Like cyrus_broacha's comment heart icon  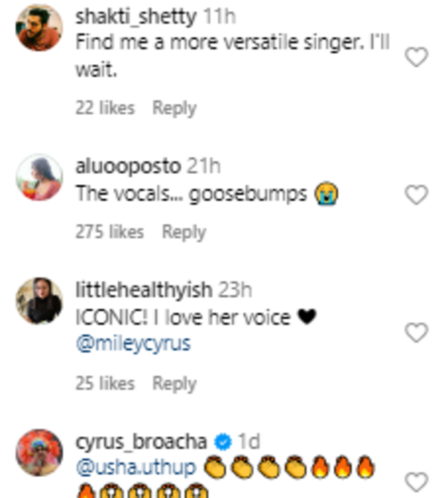(x=415, y=481)
